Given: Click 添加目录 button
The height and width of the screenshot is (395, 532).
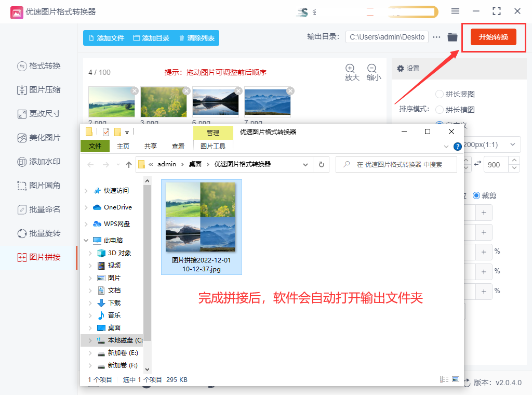Looking at the screenshot, I should (x=151, y=38).
